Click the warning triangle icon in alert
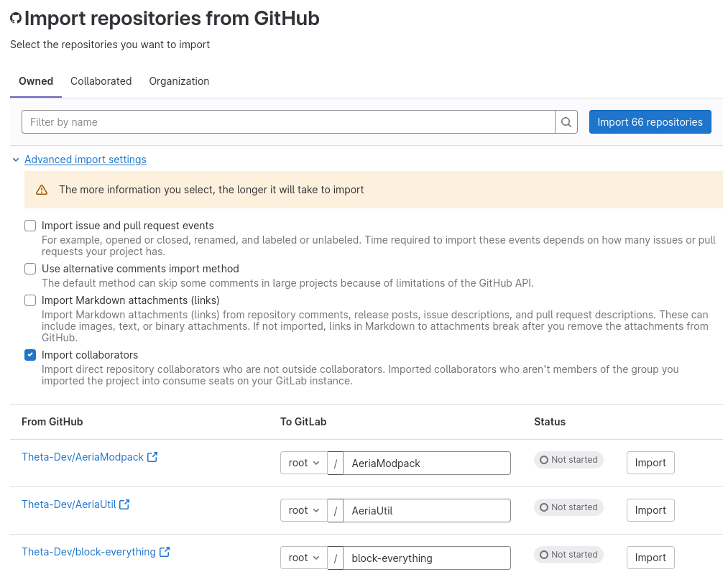 pyautogui.click(x=42, y=190)
